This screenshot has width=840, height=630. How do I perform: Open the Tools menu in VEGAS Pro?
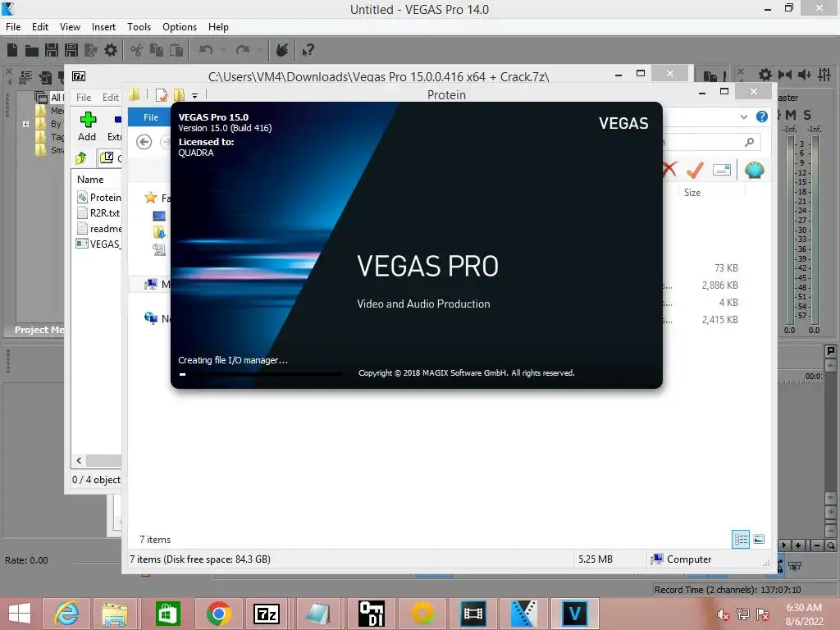pyautogui.click(x=139, y=27)
